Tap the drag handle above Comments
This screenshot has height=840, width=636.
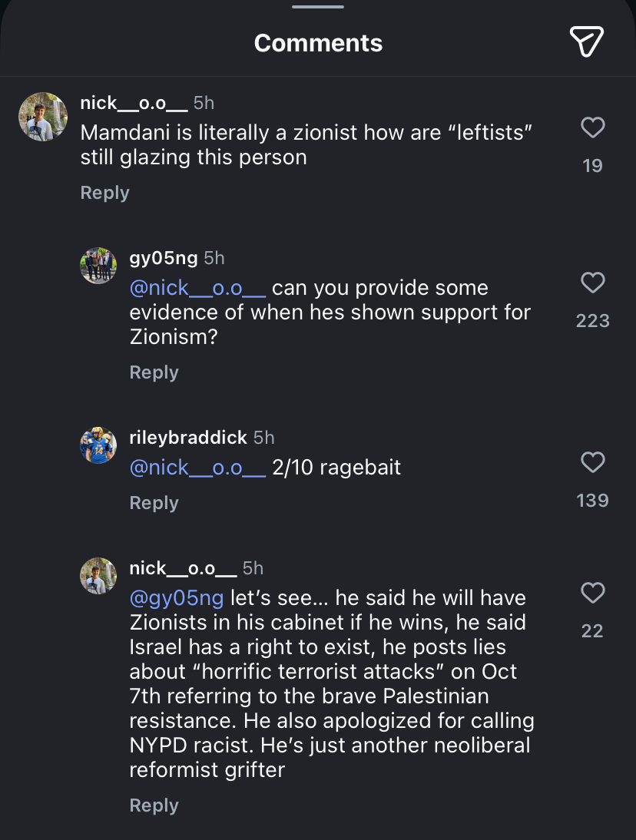point(318,7)
